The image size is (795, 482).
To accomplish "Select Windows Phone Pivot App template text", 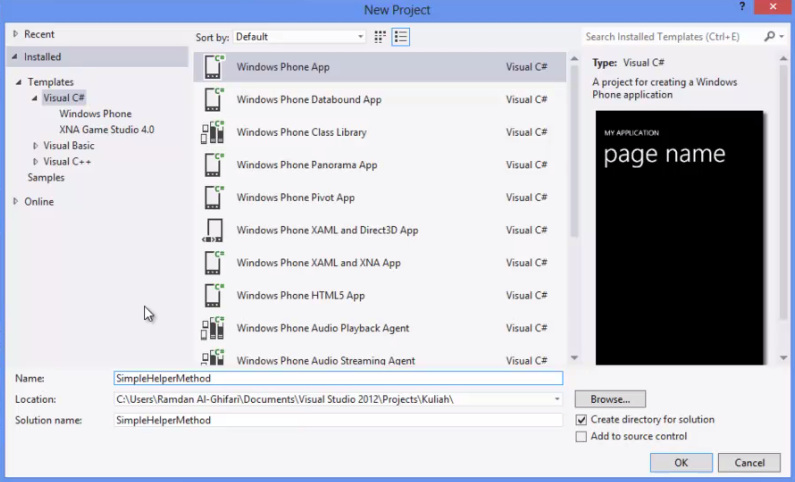I will coord(296,198).
